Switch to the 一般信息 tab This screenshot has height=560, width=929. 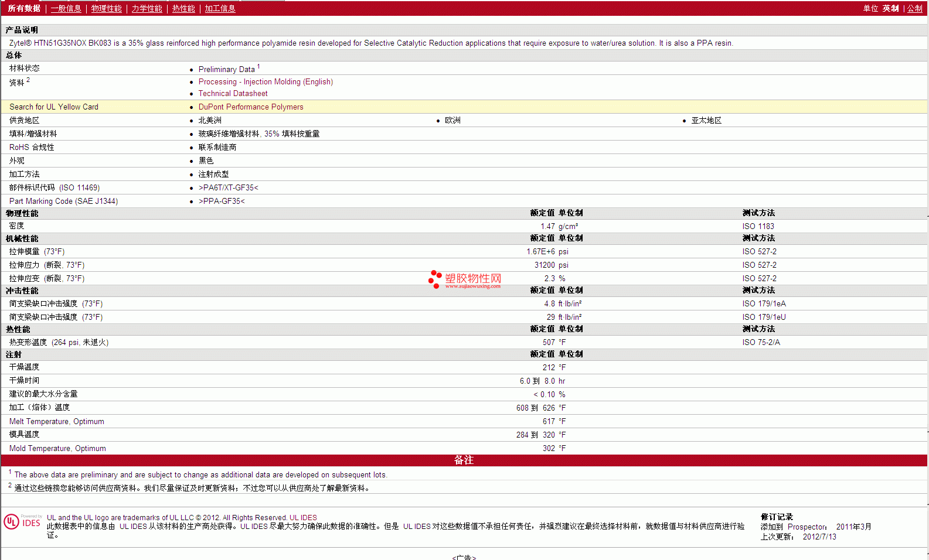(66, 8)
